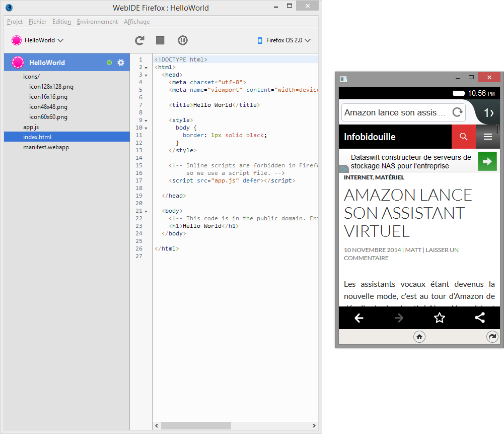Go forward in the simulator browser
504x434 pixels.
coord(399,318)
